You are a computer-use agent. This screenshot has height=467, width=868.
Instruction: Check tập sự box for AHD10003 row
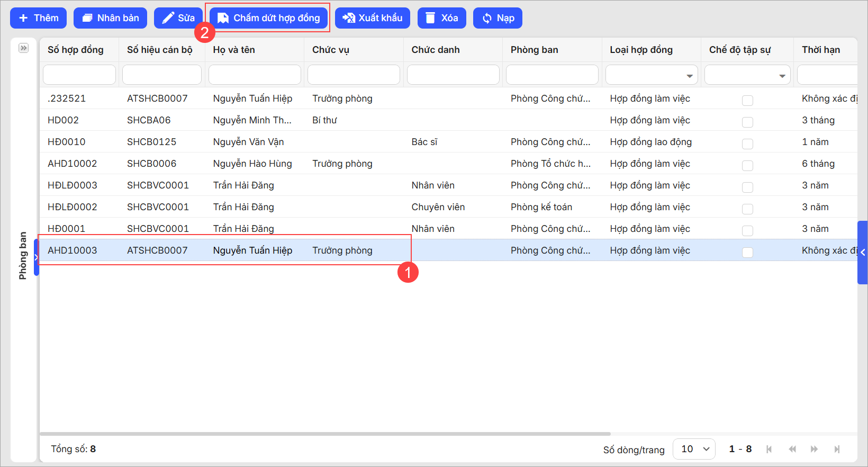coord(747,252)
